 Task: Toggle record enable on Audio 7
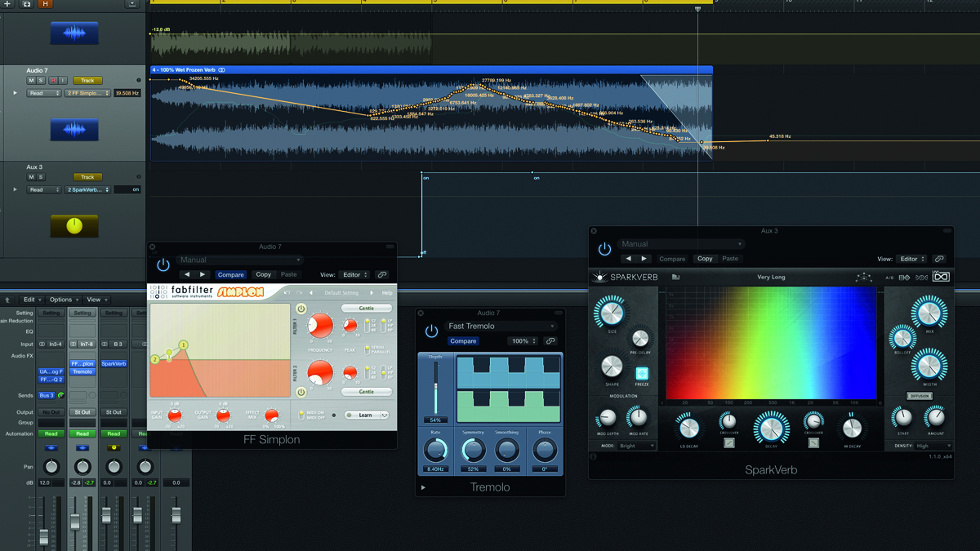click(x=53, y=81)
